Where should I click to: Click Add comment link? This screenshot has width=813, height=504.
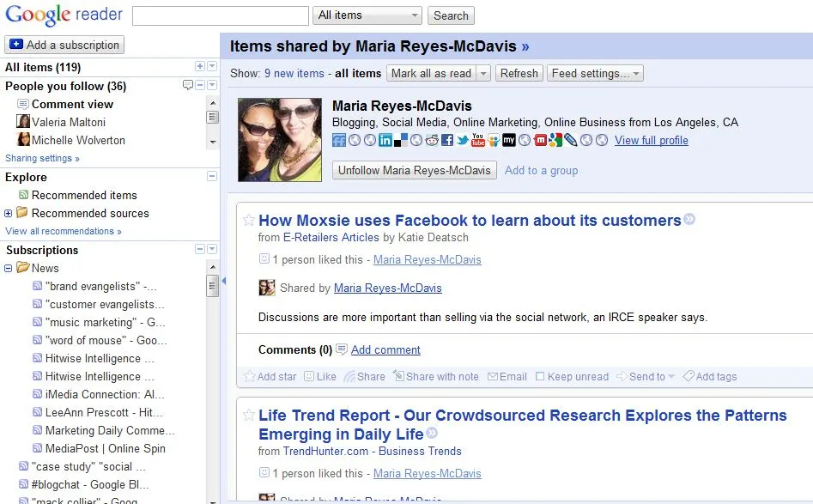[x=385, y=350]
